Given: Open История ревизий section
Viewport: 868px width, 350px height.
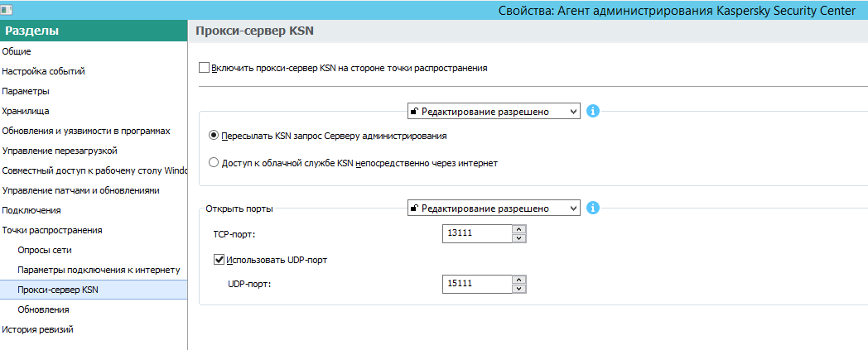Looking at the screenshot, I should tap(37, 329).
